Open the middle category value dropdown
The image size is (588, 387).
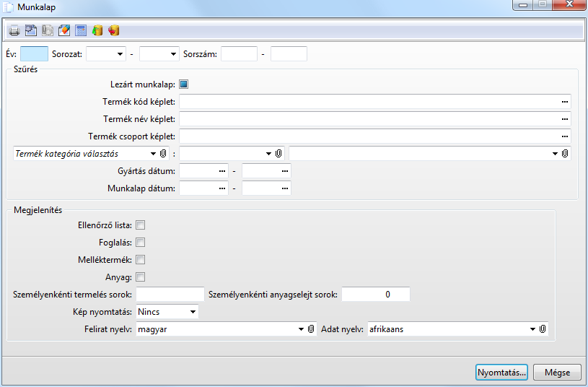point(268,154)
